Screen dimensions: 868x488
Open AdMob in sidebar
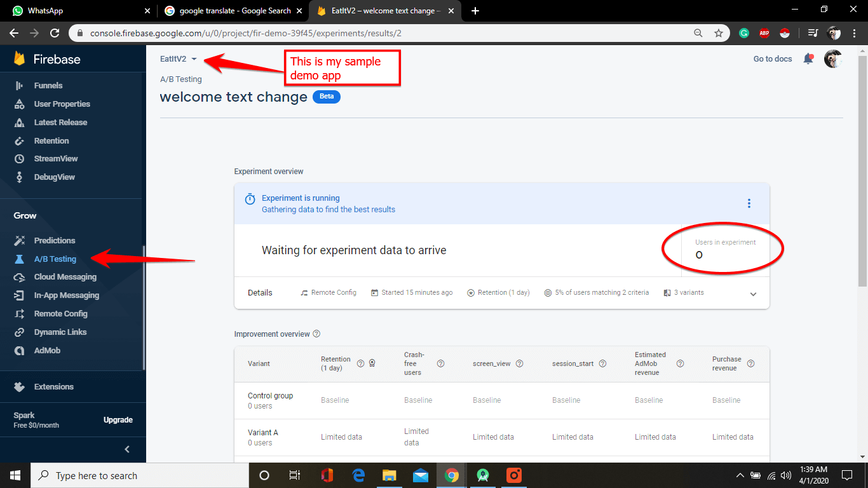coord(47,350)
